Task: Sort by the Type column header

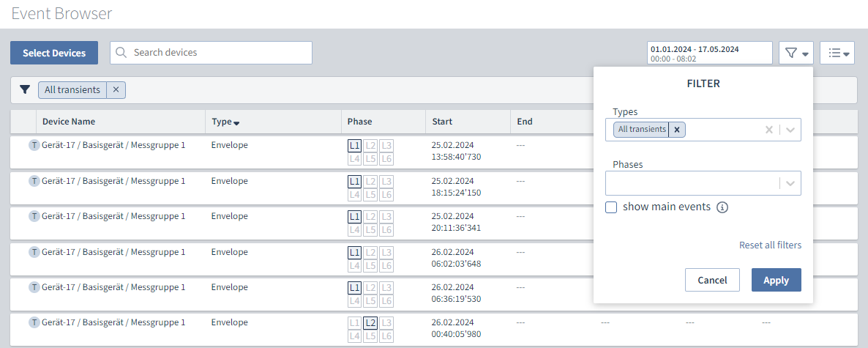Action: click(x=225, y=122)
